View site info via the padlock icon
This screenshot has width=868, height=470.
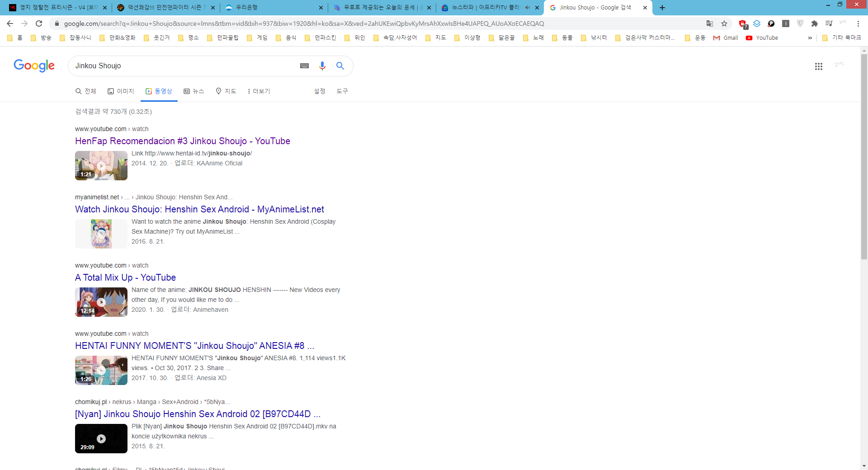click(57, 23)
